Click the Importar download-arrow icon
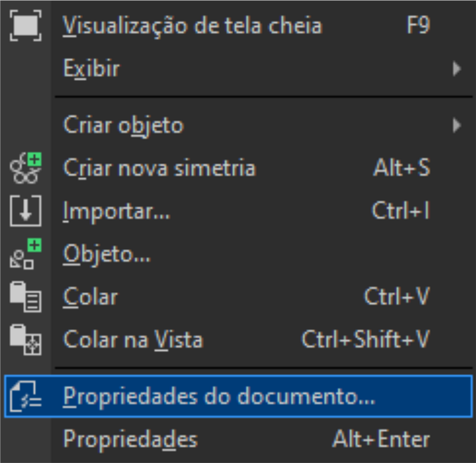Screen dimensions: 476x463 pos(26,211)
